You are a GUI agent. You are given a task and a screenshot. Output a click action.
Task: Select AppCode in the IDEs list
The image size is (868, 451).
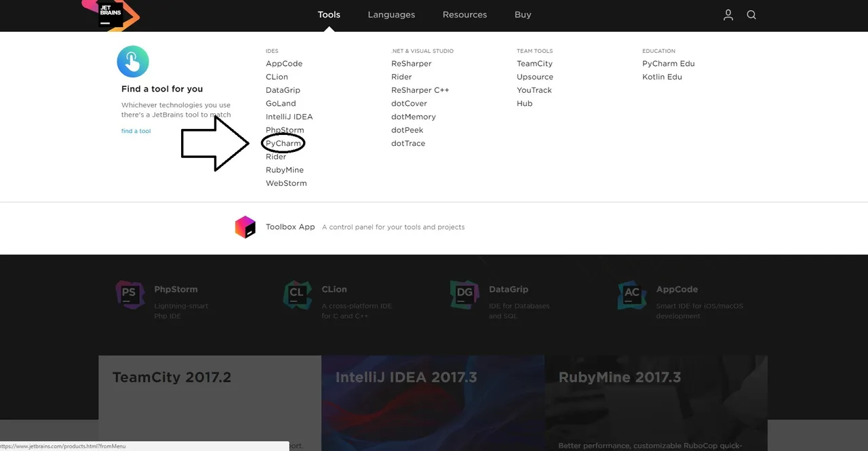[284, 64]
